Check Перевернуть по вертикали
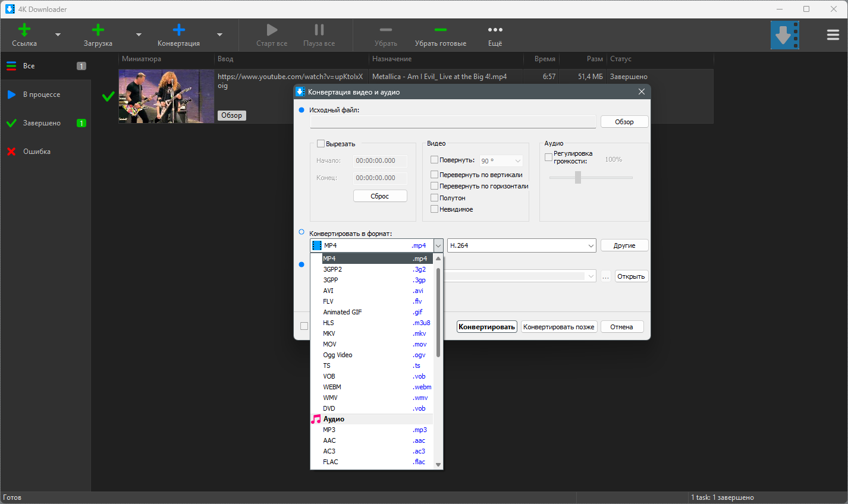Screen dimensions: 848x504 [x=434, y=174]
